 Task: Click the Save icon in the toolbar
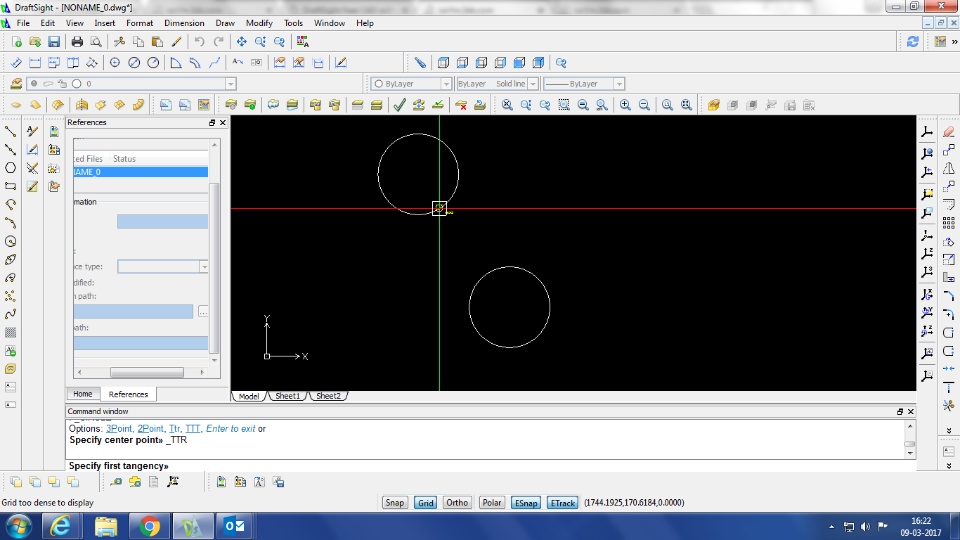[x=53, y=42]
